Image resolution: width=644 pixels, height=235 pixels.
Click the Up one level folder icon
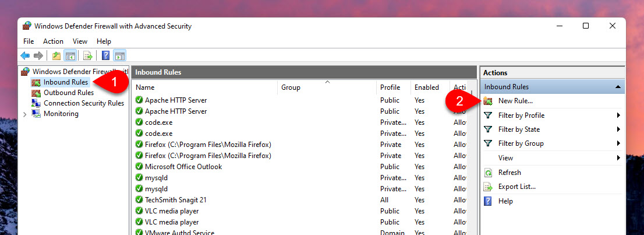click(x=56, y=56)
